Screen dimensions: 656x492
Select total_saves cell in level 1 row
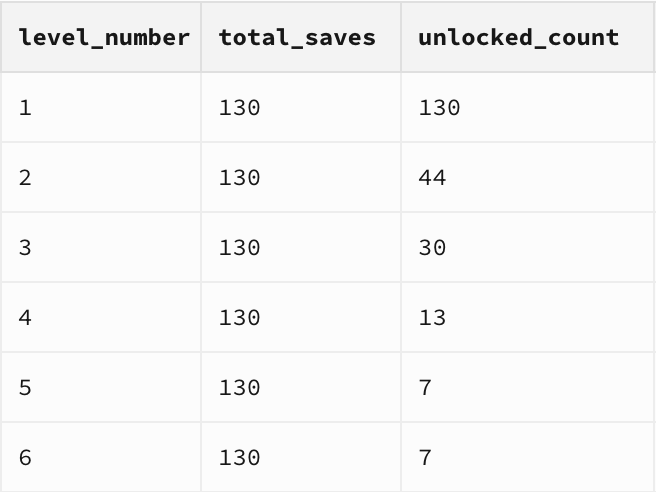coord(301,108)
